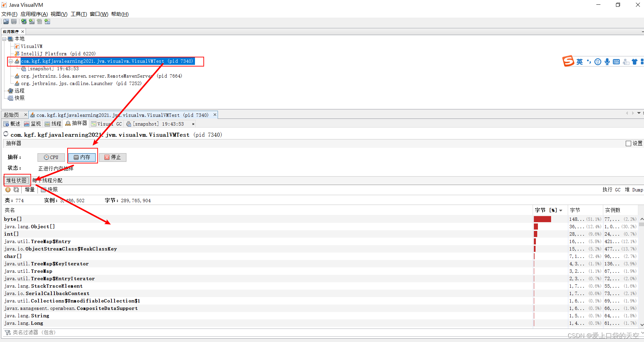Screen dimensions: 644x342
Task: Switch to the Visual GC tab
Action: 106,124
